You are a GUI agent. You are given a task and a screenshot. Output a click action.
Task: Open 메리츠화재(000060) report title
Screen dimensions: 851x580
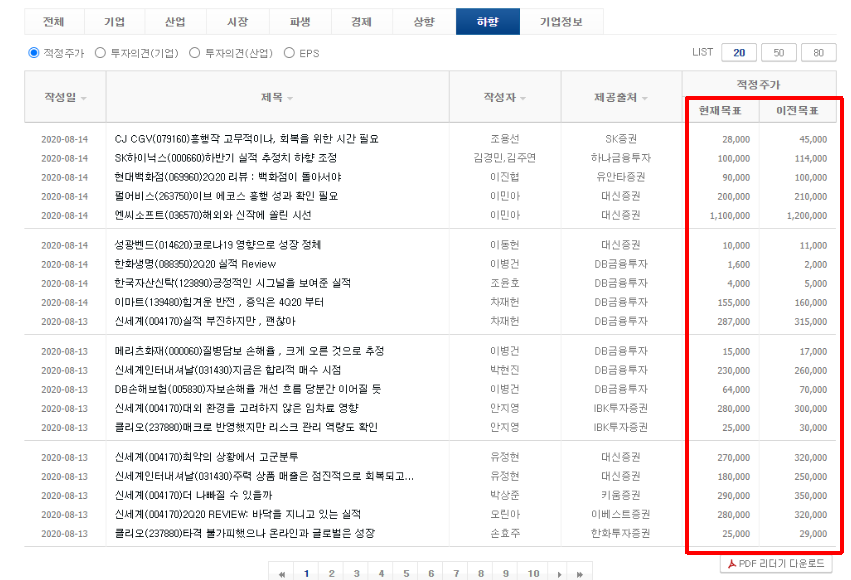[x=249, y=351]
